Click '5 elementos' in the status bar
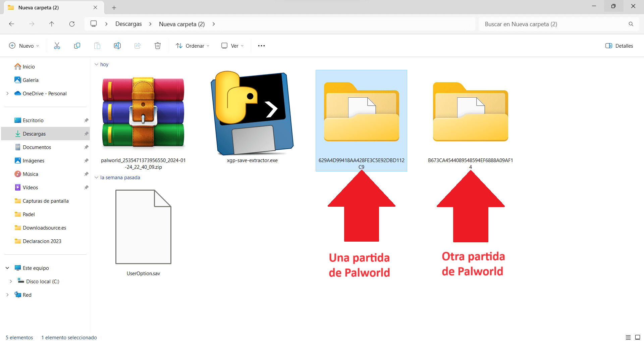This screenshot has width=644, height=341. click(19, 337)
